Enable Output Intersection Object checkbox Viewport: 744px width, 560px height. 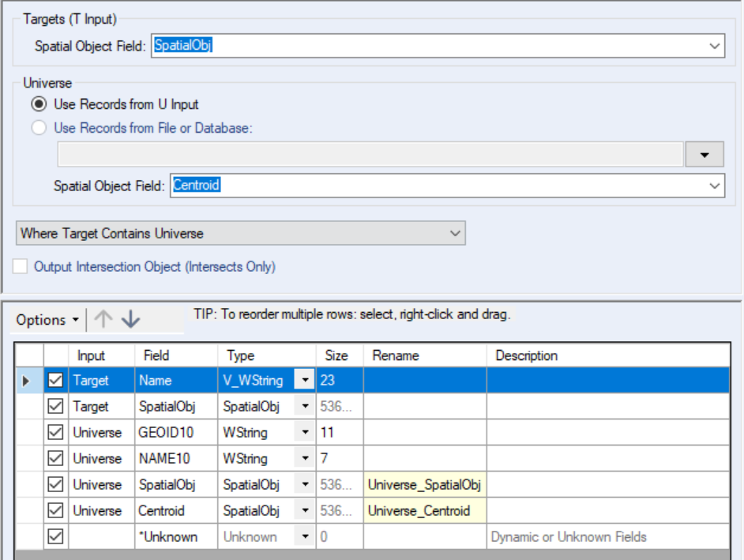point(21,266)
